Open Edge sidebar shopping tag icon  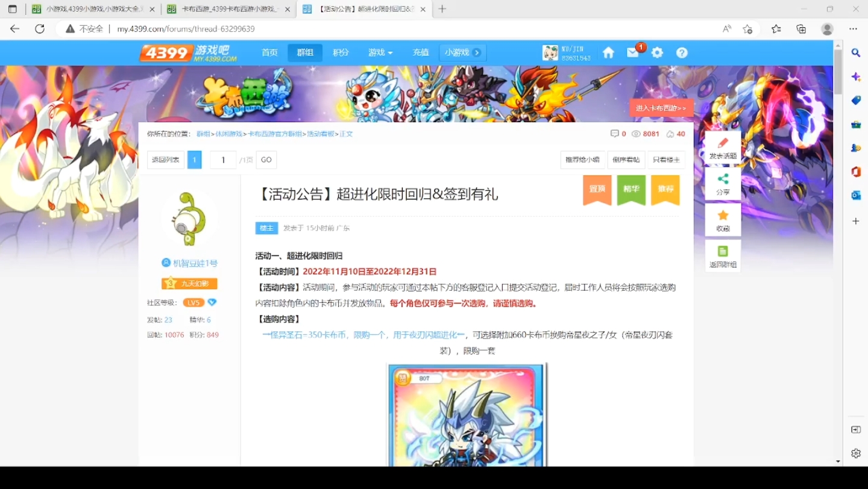(856, 101)
